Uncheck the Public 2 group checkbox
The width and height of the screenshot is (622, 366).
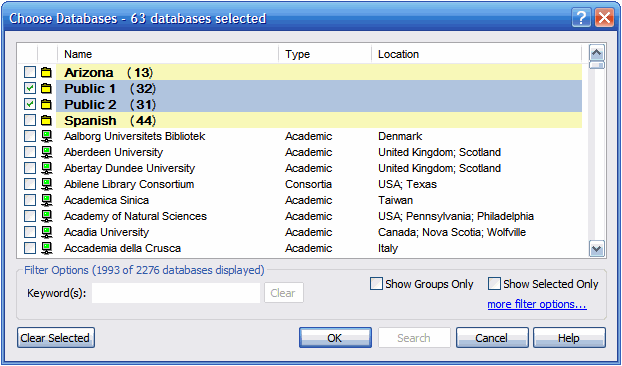pyautogui.click(x=30, y=104)
